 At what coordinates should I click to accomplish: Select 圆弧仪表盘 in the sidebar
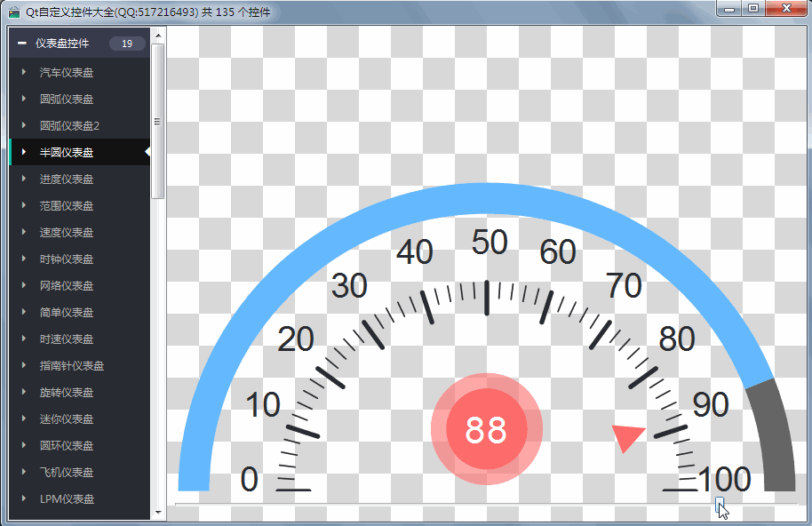[67, 99]
